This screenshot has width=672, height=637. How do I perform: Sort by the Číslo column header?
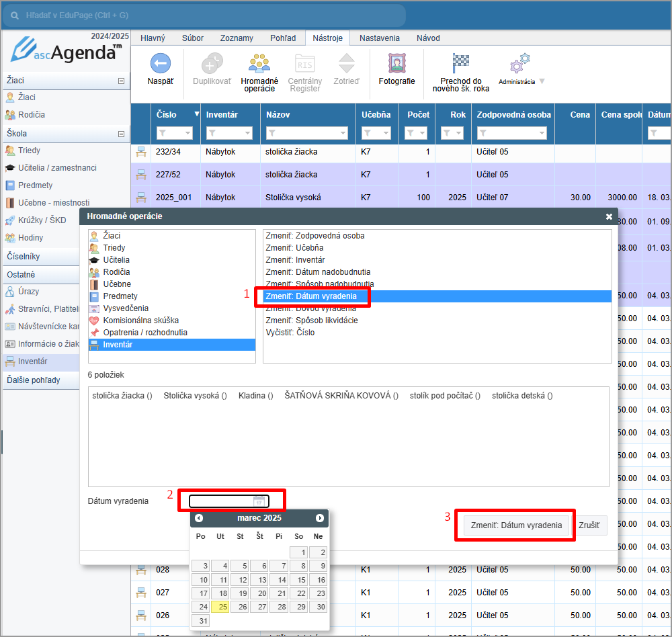click(166, 114)
